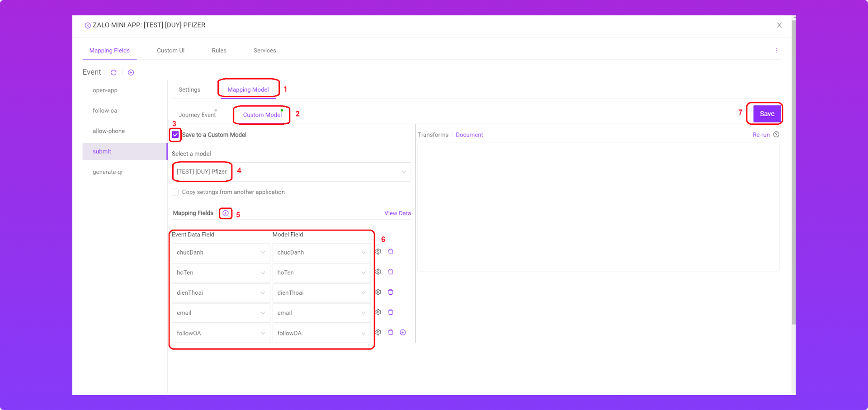Click plus icon beside followOA row
Image resolution: width=868 pixels, height=410 pixels.
click(403, 333)
